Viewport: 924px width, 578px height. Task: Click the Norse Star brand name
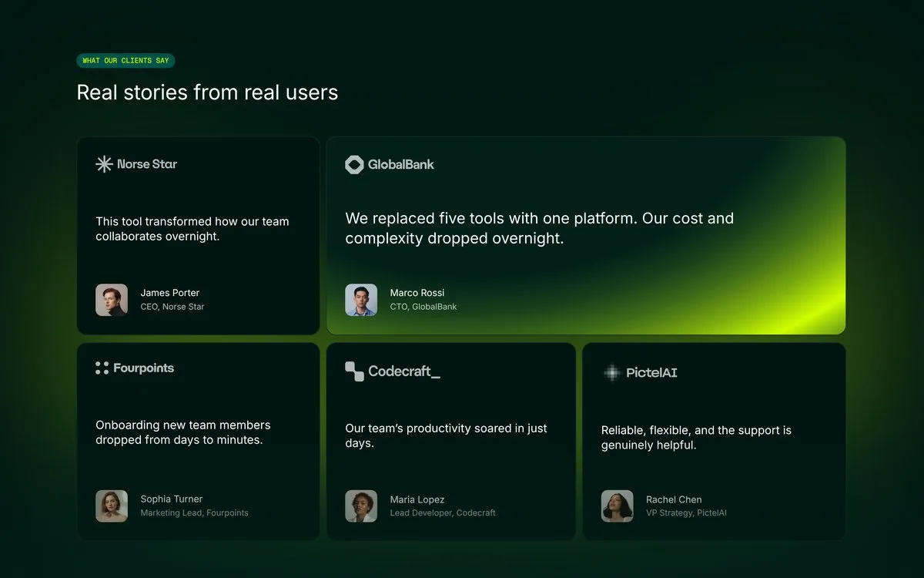pos(147,164)
